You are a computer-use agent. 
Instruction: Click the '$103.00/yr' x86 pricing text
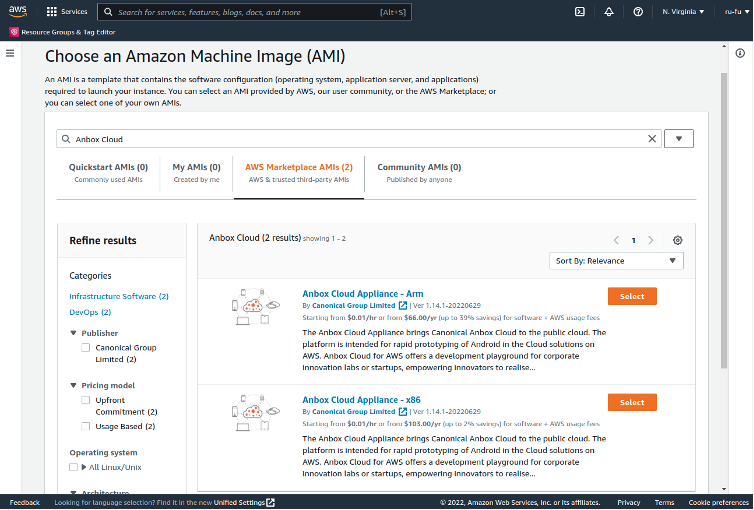tap(423, 424)
